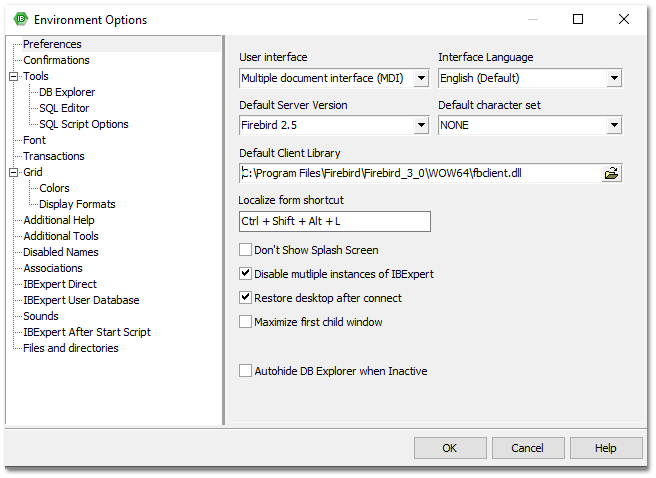Click the Localize form shortcut field
Viewport: 656px width, 478px height.
coord(335,221)
